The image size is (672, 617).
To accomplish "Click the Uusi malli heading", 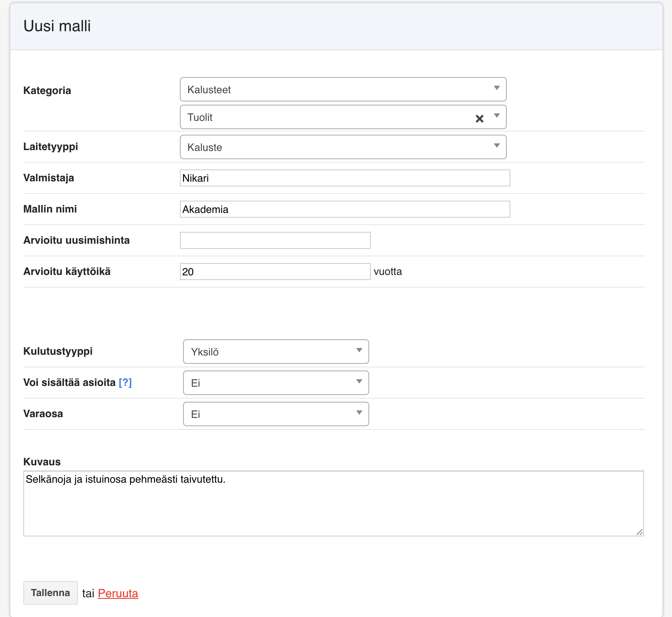I will pos(57,26).
